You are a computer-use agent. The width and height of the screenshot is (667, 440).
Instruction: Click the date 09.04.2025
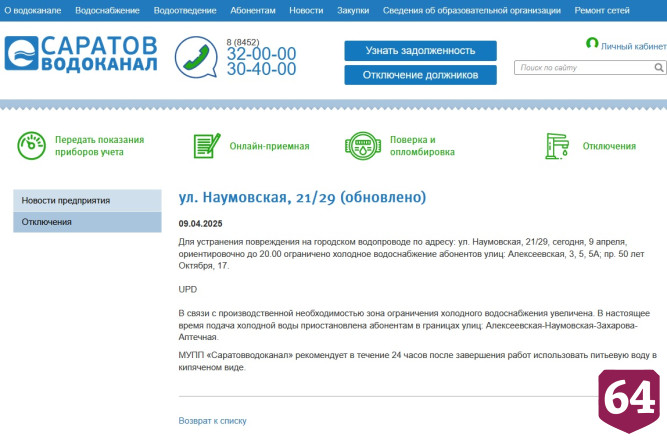[200, 224]
